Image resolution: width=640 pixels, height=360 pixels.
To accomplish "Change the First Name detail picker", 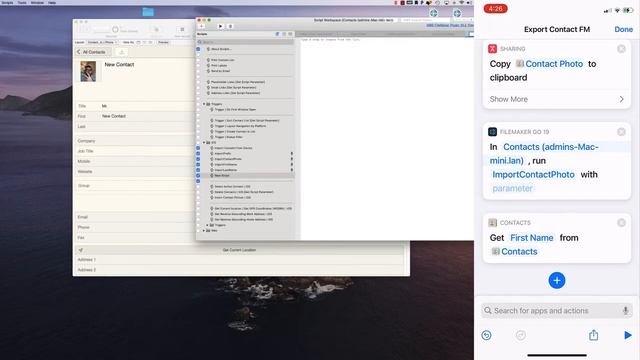I will coord(532,238).
